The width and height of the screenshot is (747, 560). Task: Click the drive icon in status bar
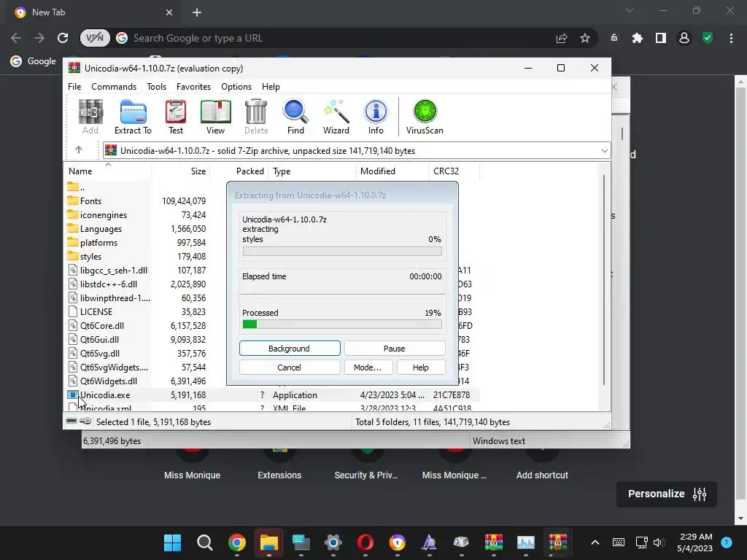(x=71, y=421)
